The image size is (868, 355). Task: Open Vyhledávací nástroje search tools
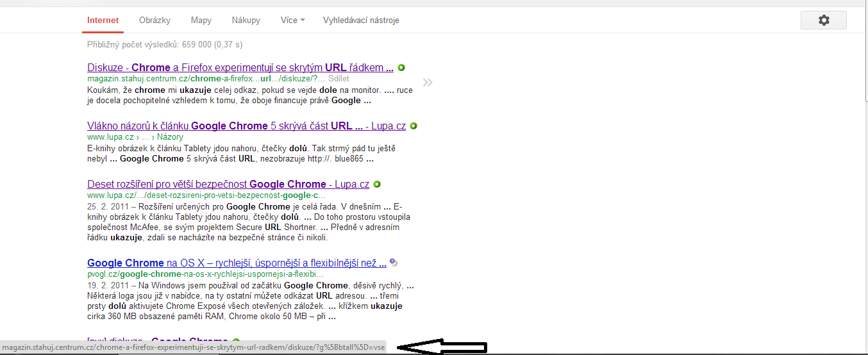coord(361,20)
